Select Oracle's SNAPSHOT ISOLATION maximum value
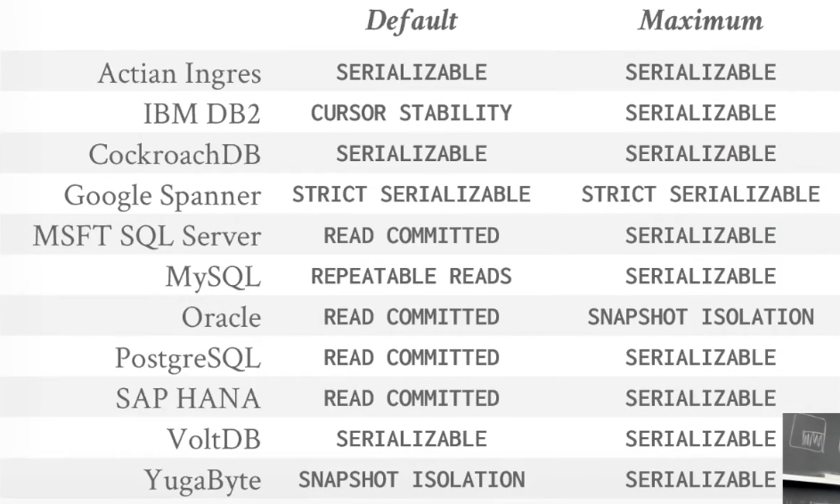Image resolution: width=840 pixels, height=504 pixels. click(x=701, y=317)
